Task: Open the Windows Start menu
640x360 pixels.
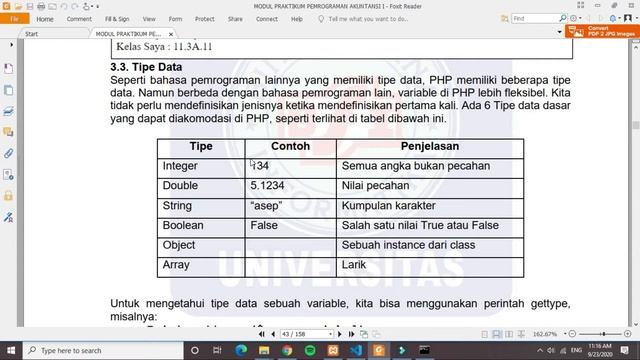Action: pyautogui.click(x=11, y=350)
